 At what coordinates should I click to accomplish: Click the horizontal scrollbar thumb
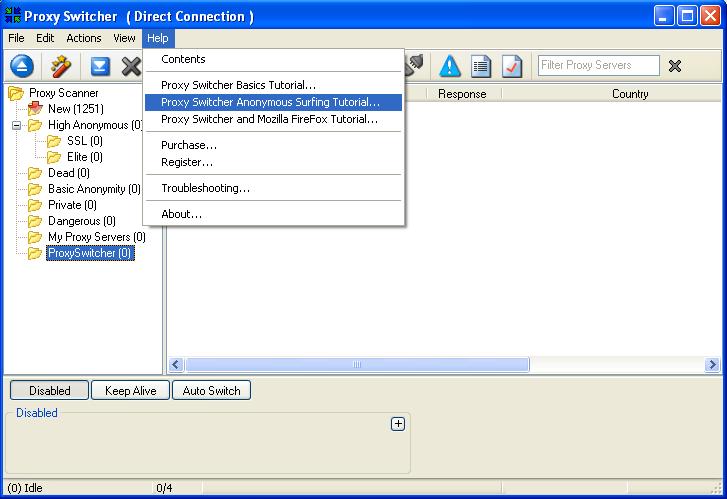click(357, 365)
